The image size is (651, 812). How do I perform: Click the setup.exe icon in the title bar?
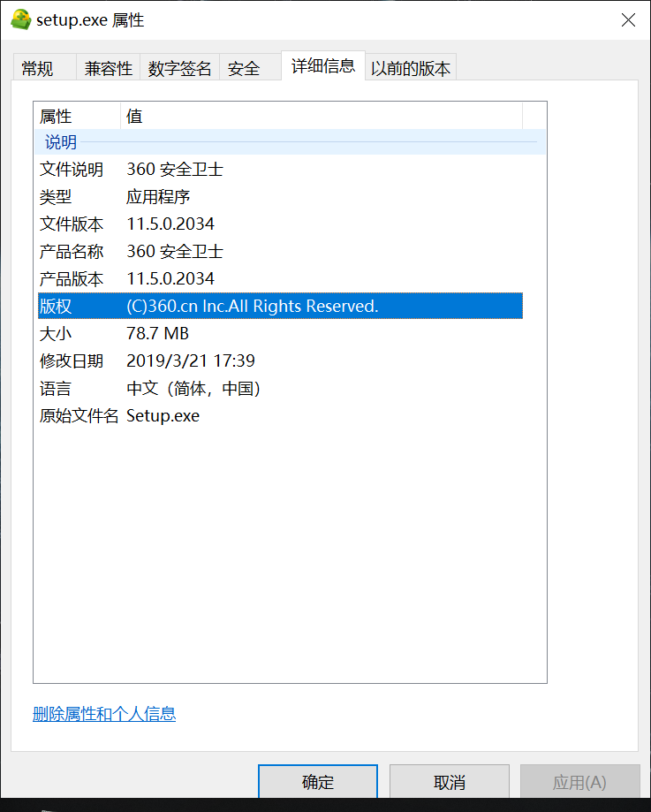20,19
